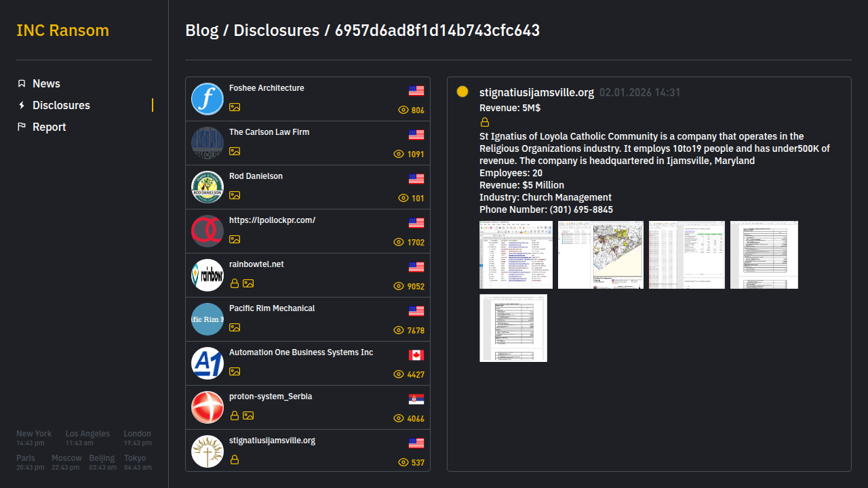The width and height of the screenshot is (868, 488).
Task: Open the News section in sidebar
Action: tap(46, 83)
